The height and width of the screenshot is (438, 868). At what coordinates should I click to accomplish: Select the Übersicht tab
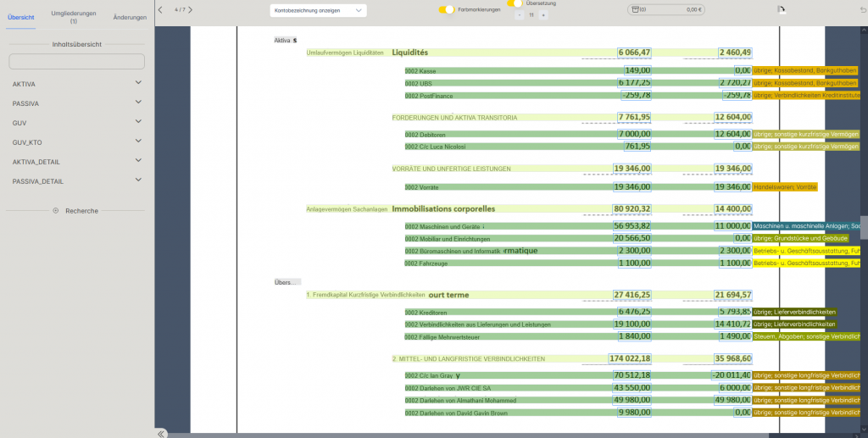[x=20, y=17]
